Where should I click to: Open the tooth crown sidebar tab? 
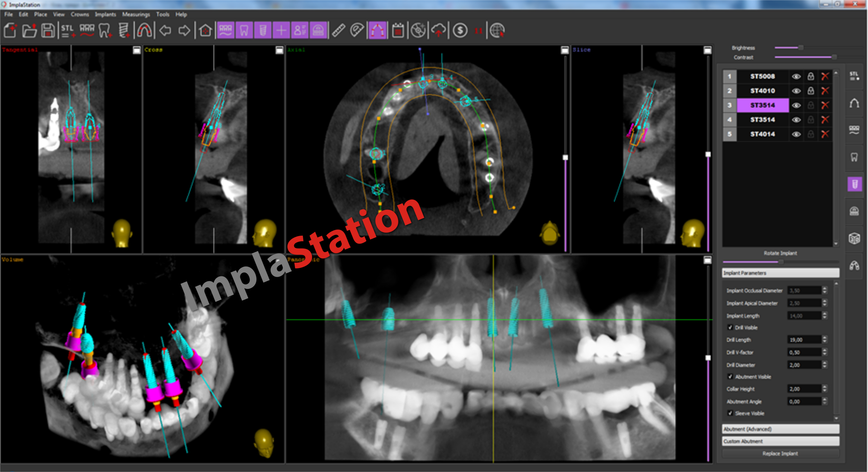point(854,157)
